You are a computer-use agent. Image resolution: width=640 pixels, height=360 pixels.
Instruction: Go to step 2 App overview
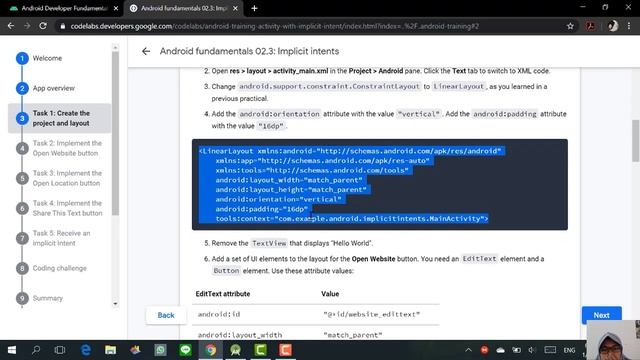(x=53, y=88)
